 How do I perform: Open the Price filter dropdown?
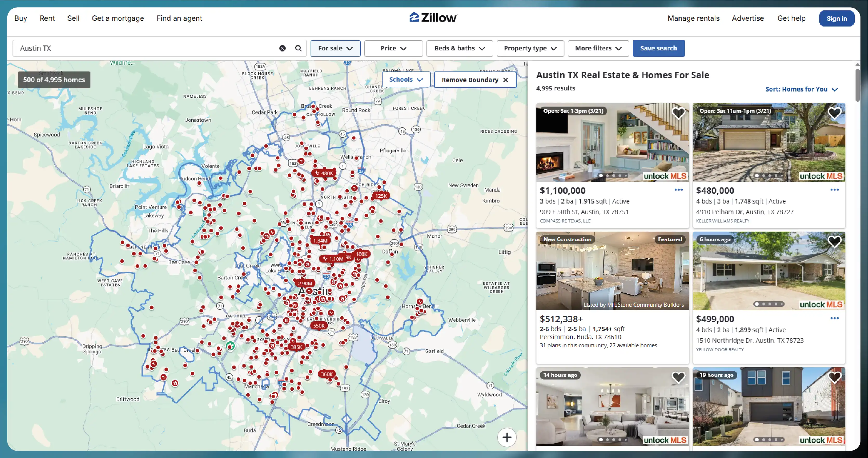[x=393, y=48]
